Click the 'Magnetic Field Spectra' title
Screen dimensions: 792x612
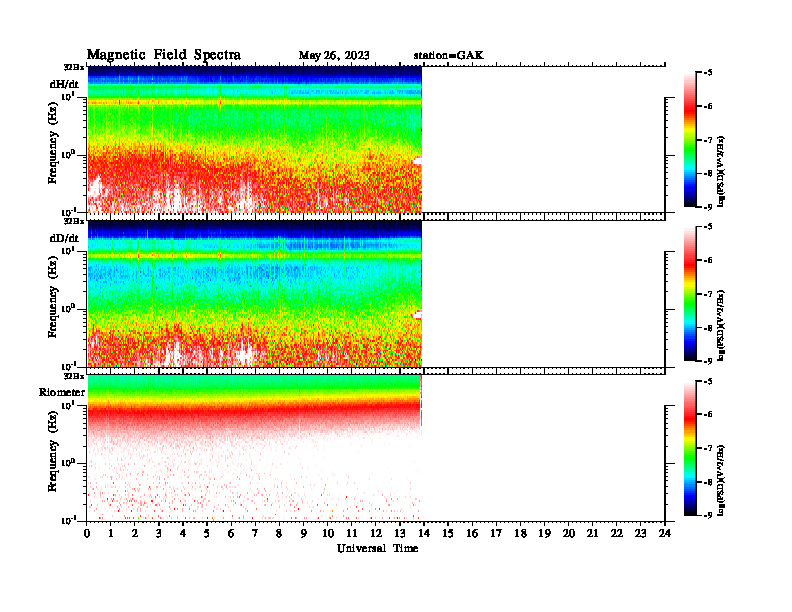[164, 55]
